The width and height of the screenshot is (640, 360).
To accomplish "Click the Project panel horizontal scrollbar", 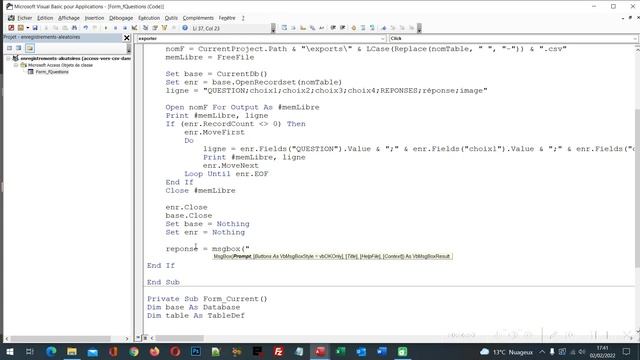I will 60,339.
